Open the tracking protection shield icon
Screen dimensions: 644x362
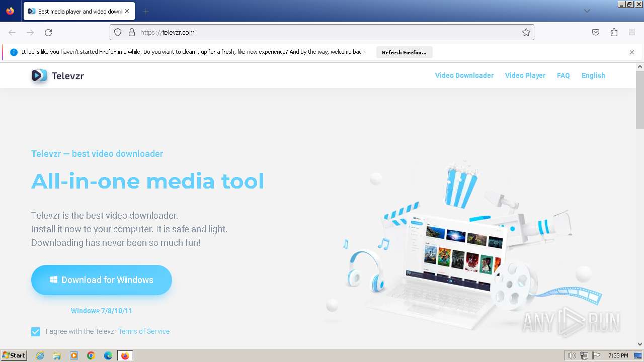click(118, 32)
